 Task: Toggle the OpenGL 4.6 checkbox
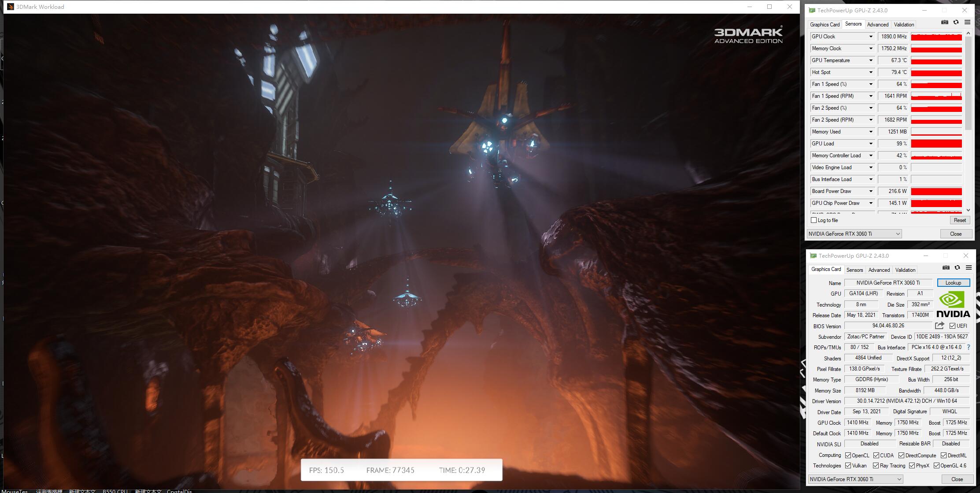click(936, 466)
